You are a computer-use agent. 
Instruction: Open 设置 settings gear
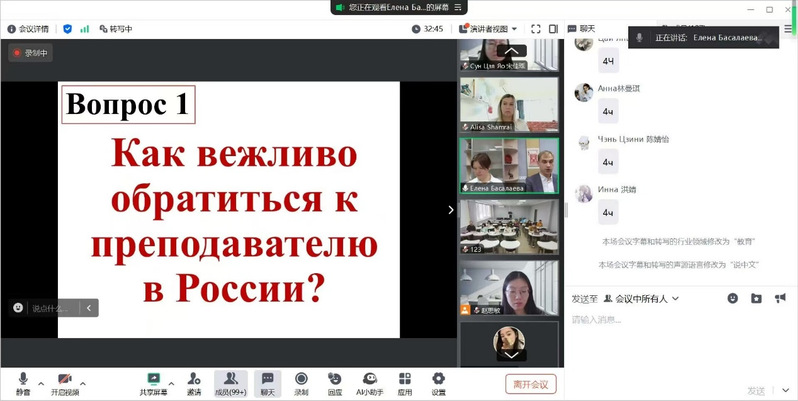pos(438,381)
